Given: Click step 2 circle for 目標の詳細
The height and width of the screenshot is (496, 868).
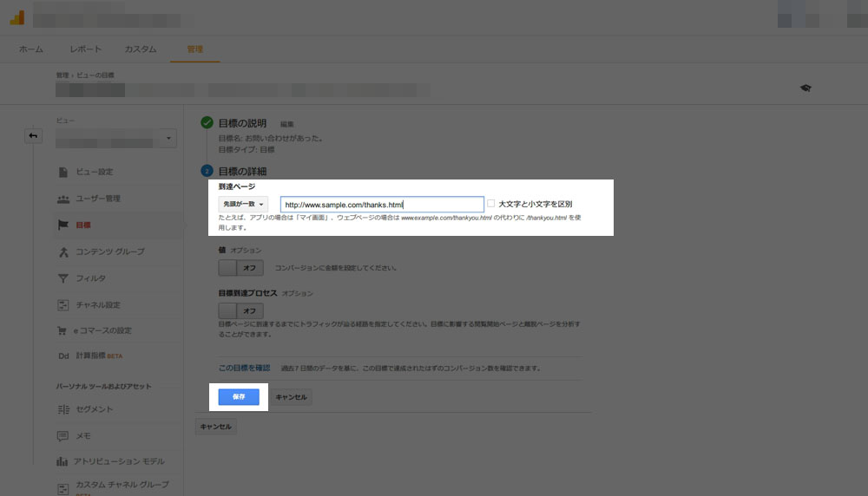Looking at the screenshot, I should pos(207,171).
